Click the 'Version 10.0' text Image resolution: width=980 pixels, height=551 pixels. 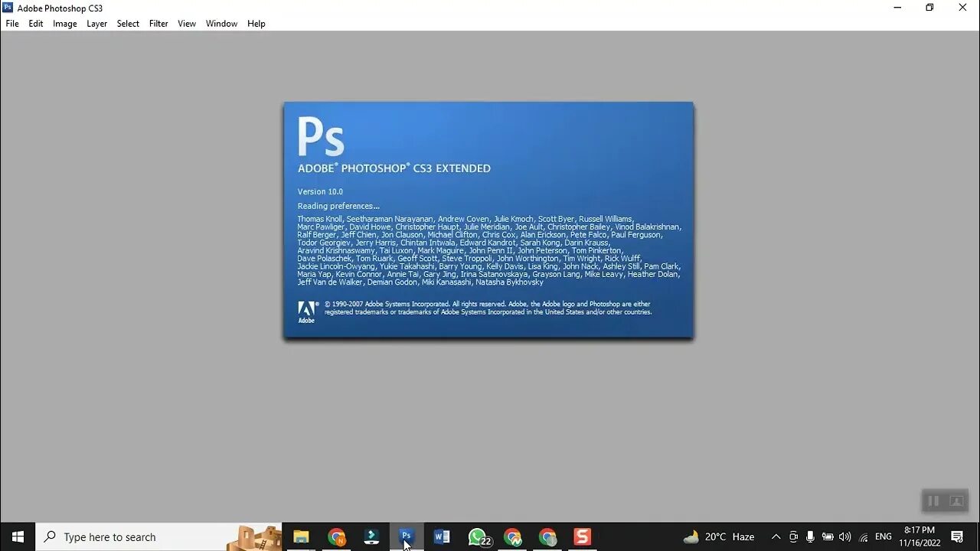point(320,191)
